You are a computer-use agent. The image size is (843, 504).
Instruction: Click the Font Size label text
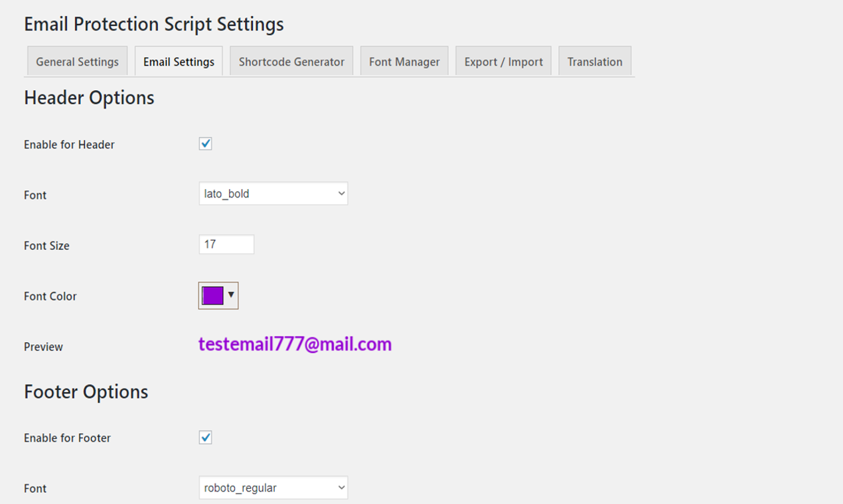46,245
